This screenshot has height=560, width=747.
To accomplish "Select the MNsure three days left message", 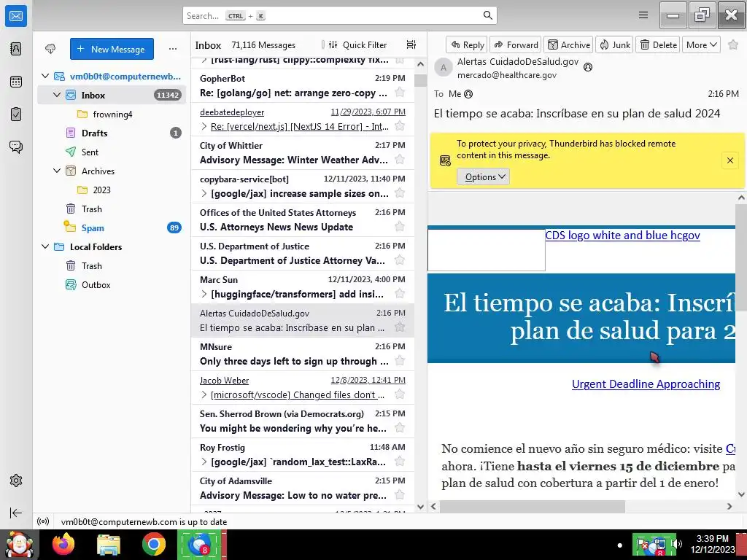I will 303,354.
